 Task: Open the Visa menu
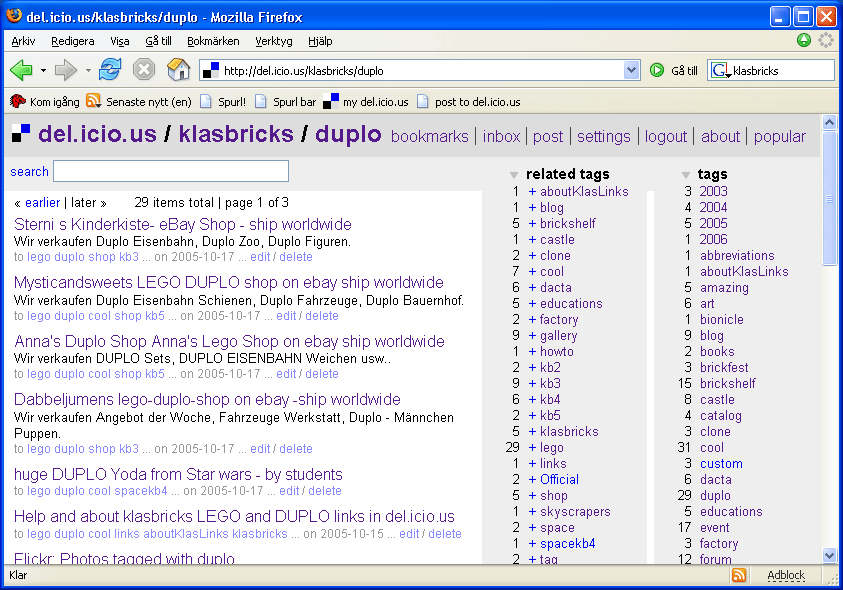[x=119, y=41]
